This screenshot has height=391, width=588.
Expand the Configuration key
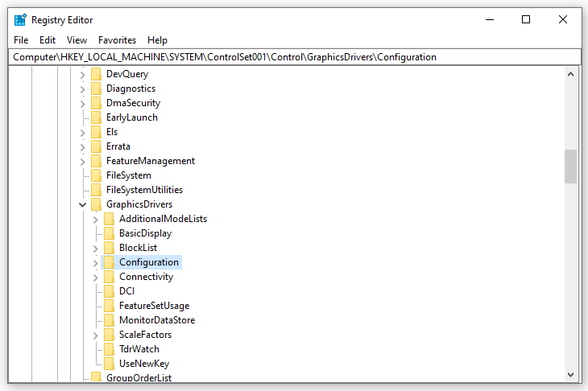pos(96,263)
